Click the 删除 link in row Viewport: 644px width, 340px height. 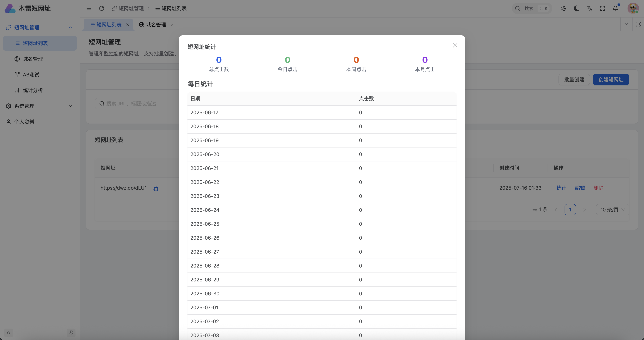[598, 188]
